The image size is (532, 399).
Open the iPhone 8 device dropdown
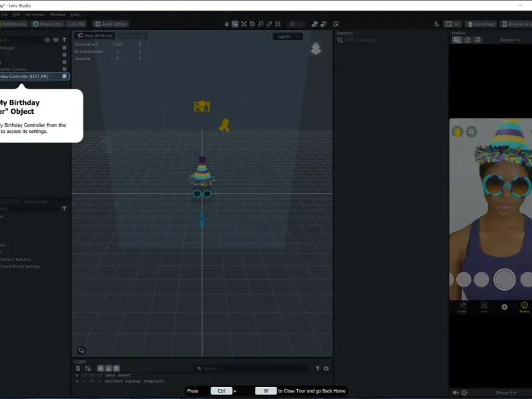[x=506, y=392]
